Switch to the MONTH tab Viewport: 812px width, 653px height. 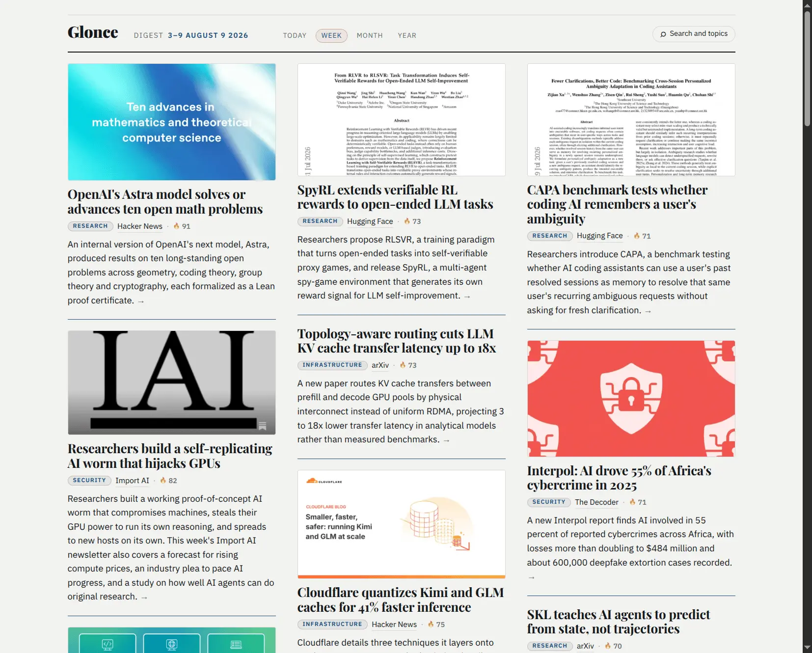pyautogui.click(x=370, y=35)
